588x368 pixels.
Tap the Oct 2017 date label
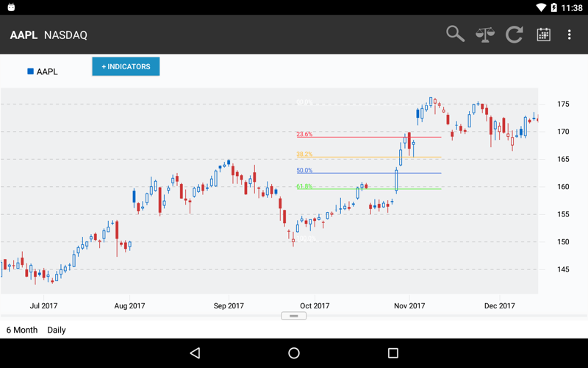click(x=315, y=305)
